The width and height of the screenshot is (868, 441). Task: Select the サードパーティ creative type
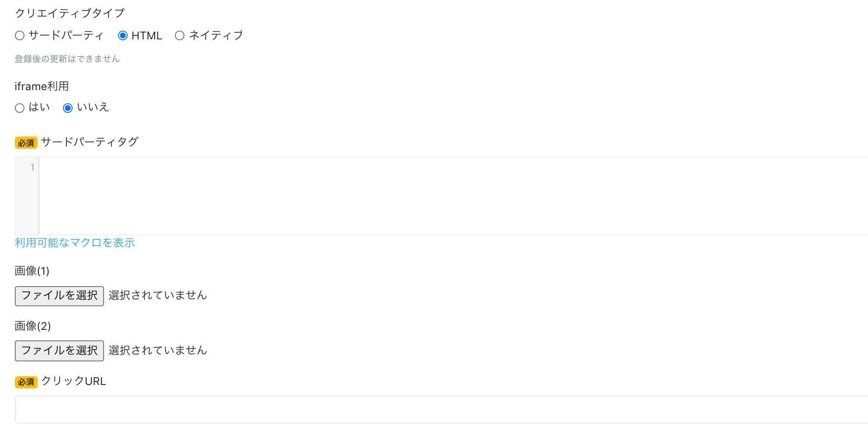[20, 35]
